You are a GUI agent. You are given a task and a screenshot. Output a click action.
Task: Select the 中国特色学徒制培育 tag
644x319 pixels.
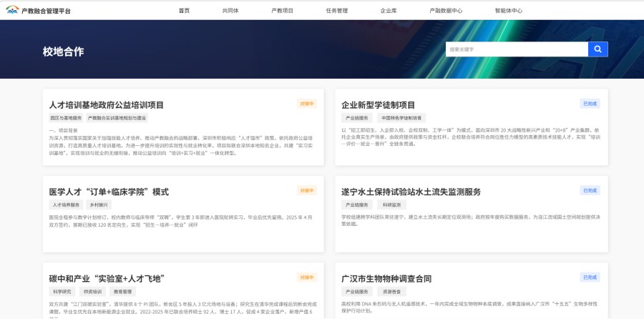401,118
